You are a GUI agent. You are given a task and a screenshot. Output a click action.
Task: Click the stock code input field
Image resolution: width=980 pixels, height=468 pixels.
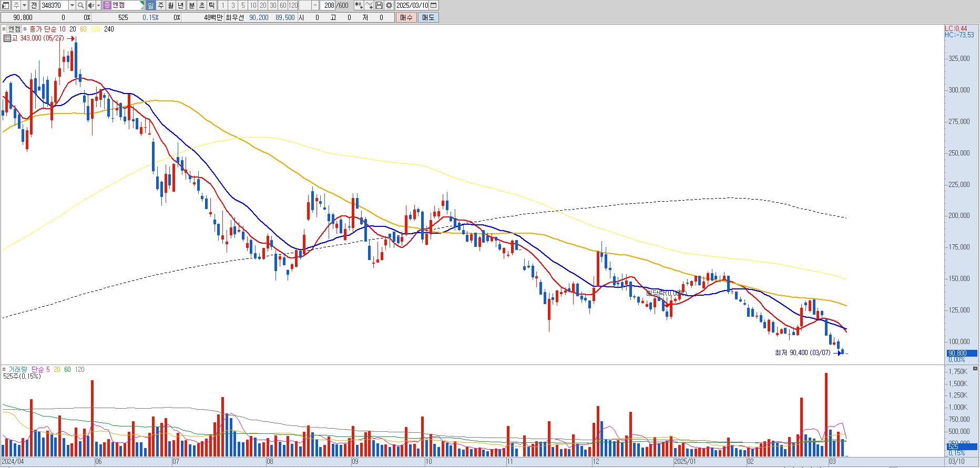click(54, 5)
